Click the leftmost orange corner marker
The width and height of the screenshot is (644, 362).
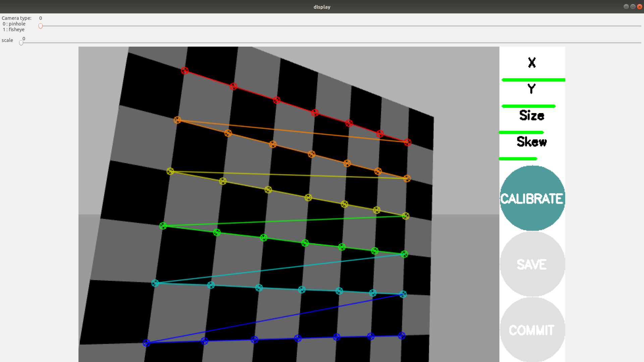pos(177,120)
